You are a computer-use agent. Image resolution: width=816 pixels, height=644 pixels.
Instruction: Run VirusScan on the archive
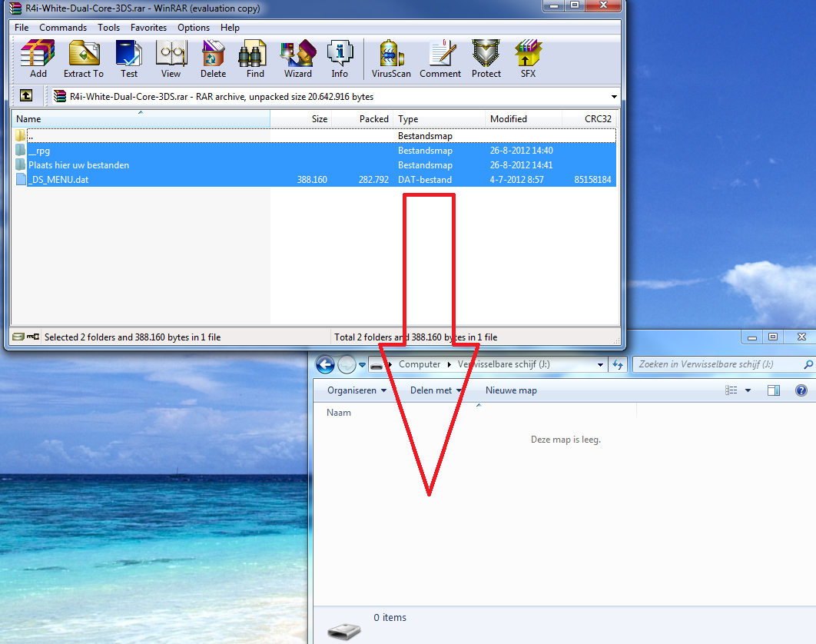coord(391,59)
